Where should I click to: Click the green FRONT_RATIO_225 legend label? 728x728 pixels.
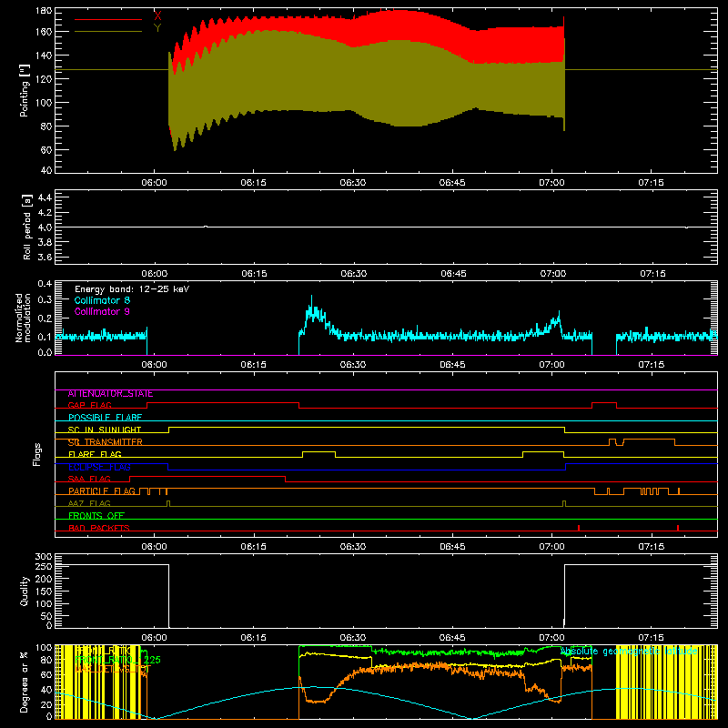coord(117,660)
